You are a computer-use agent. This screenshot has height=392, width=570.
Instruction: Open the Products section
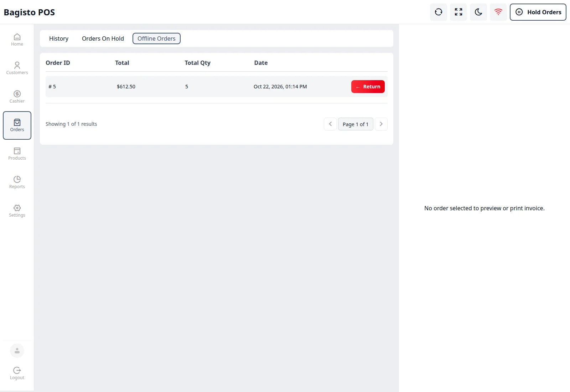[17, 154]
